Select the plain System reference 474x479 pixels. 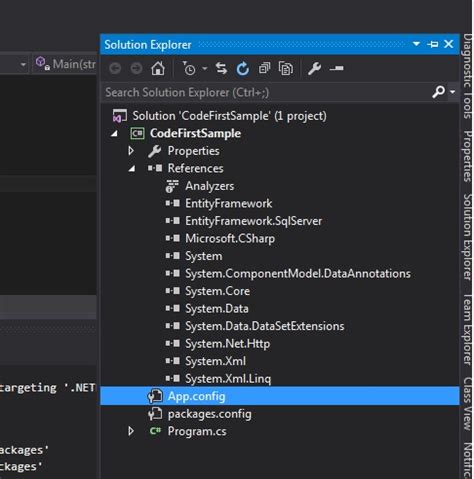pyautogui.click(x=204, y=256)
